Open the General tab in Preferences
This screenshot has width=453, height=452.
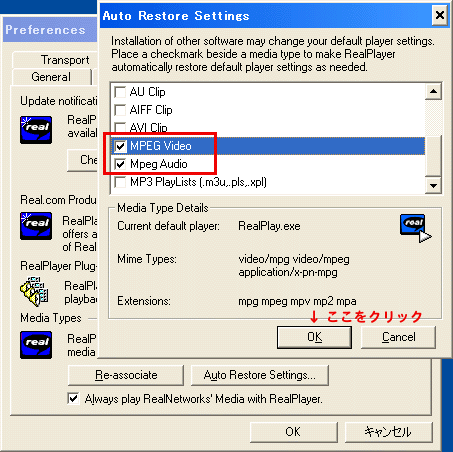pos(51,77)
